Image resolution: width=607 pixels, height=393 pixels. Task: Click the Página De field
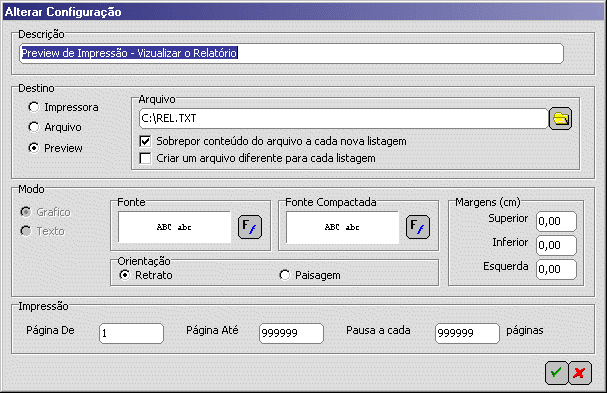tap(131, 333)
